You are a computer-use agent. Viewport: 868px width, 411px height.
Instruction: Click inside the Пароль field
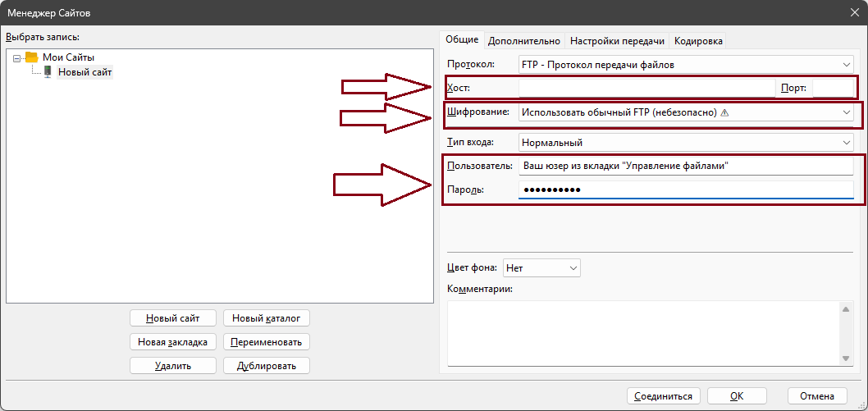click(x=686, y=190)
